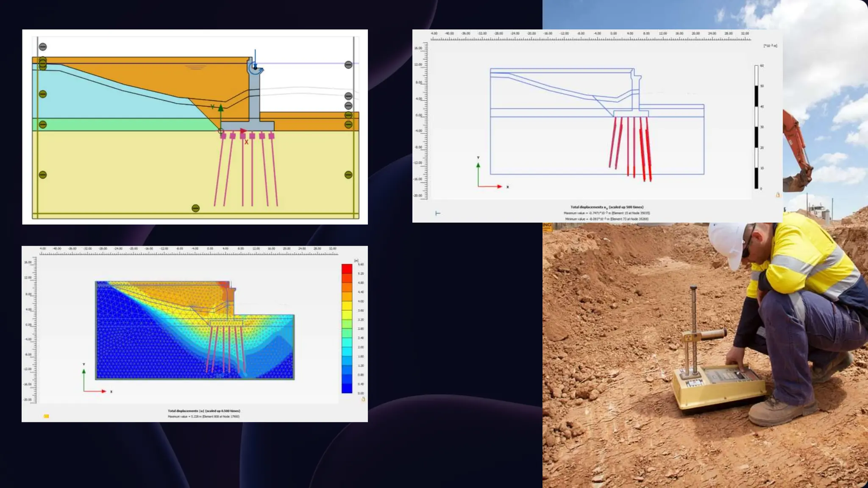The height and width of the screenshot is (488, 868).
Task: Click the lock icon under the rainbow color legend
Action: tap(363, 399)
